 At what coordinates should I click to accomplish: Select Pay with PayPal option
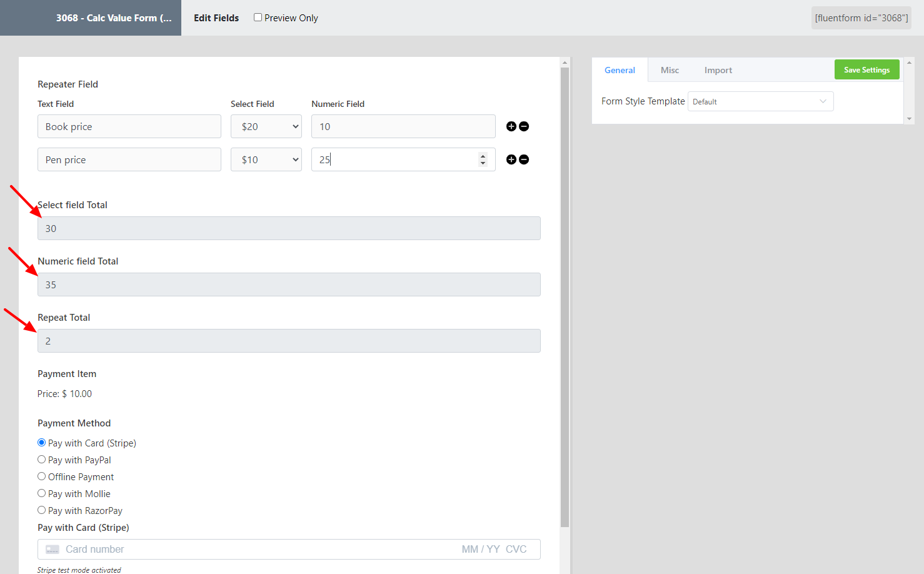[42, 460]
